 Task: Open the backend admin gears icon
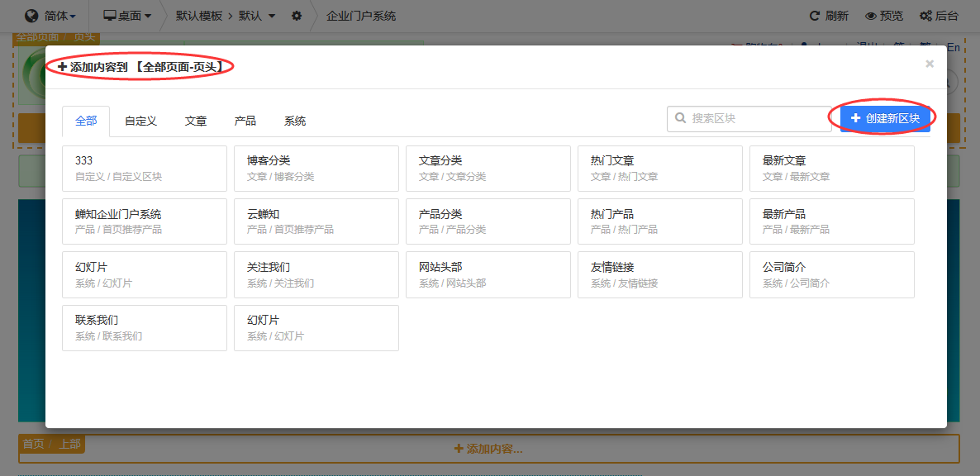925,16
